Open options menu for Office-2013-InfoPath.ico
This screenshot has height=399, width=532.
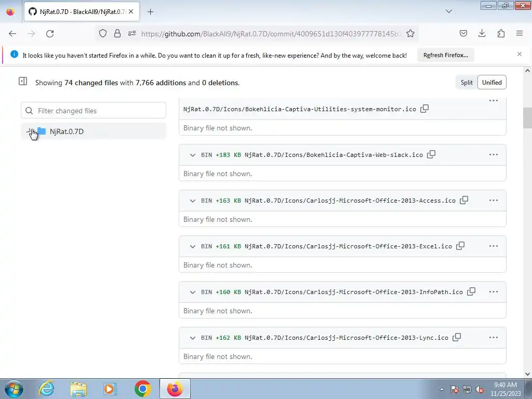tap(494, 292)
